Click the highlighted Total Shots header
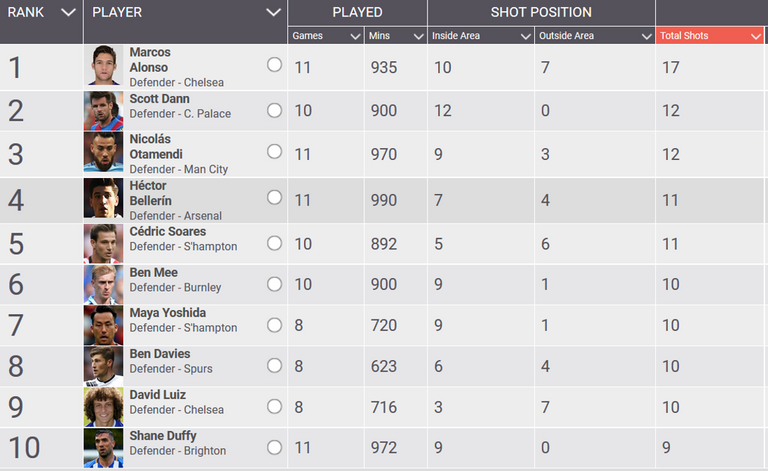 click(710, 36)
